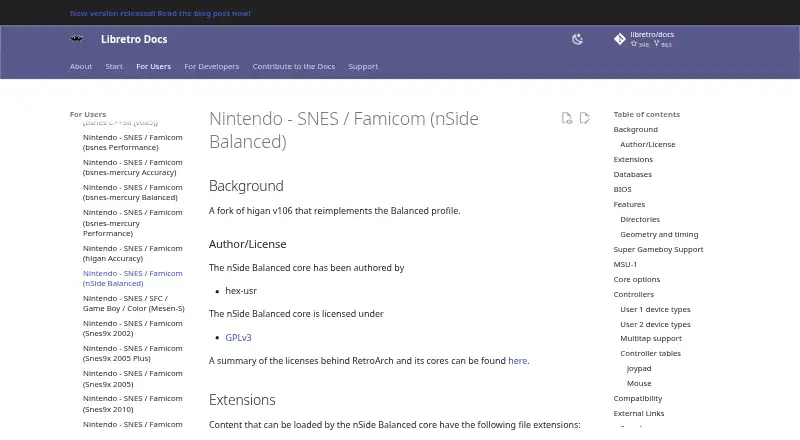The height and width of the screenshot is (440, 800).
Task: Toggle dark mode with the moon icon
Action: [x=577, y=39]
